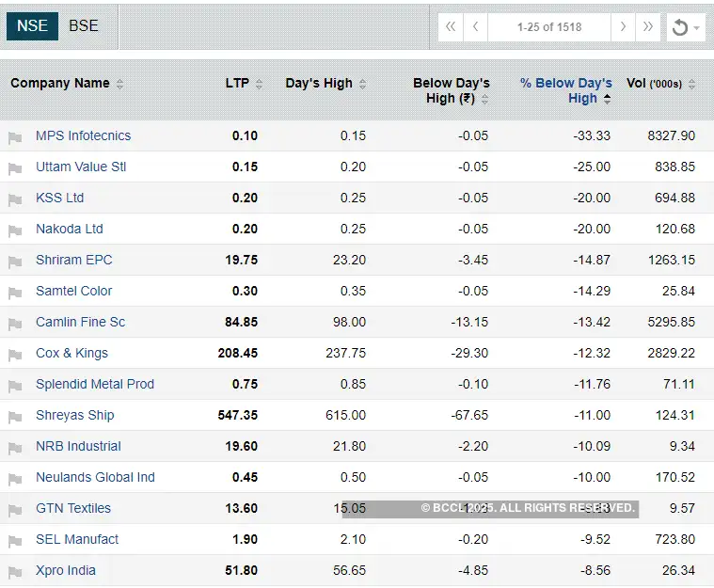Select volume value 1263.15

(x=671, y=260)
